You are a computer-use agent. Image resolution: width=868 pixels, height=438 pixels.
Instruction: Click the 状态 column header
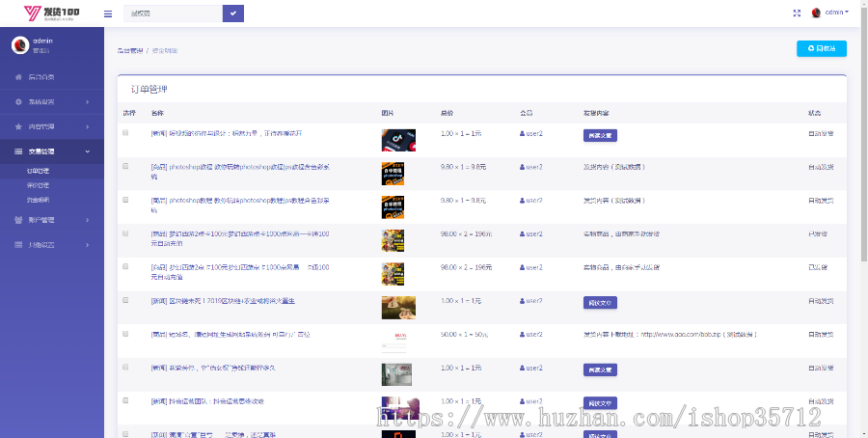coord(814,113)
